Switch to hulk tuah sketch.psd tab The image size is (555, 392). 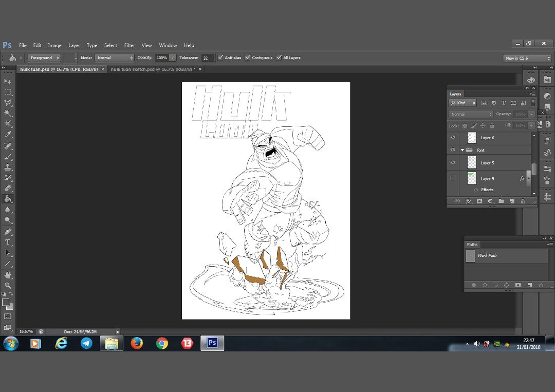[x=153, y=69]
